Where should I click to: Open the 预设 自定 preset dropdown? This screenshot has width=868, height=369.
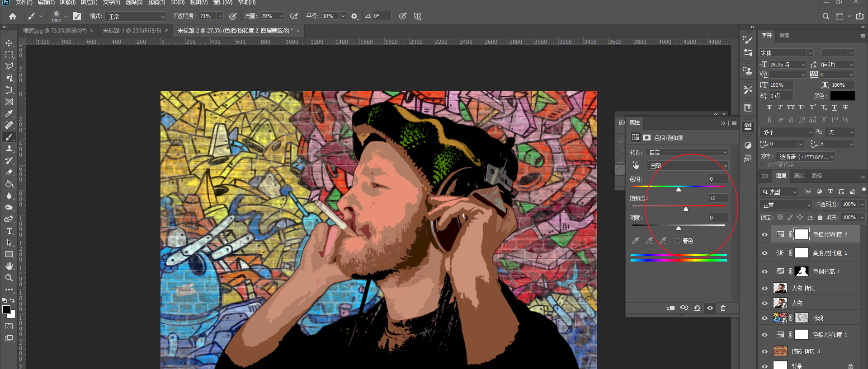tap(686, 153)
